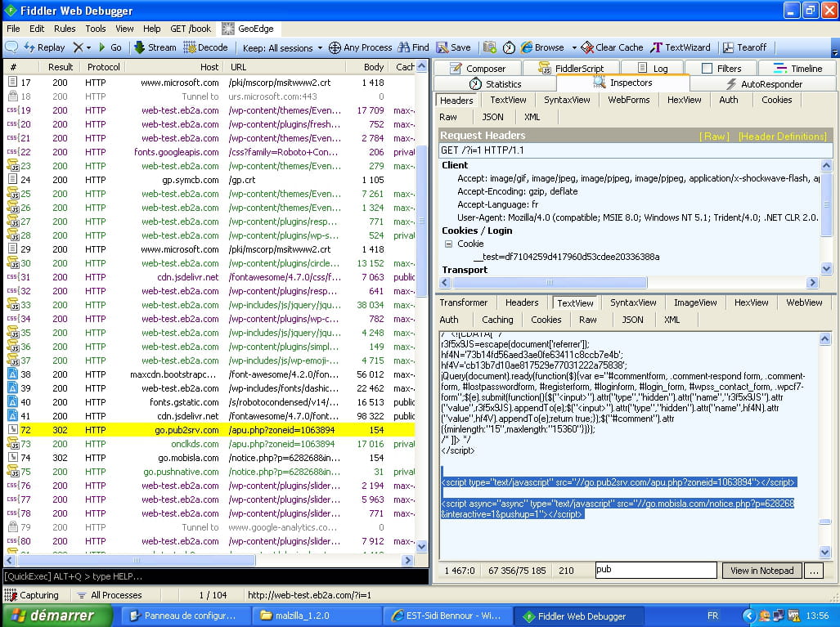Open the TextWizard tool

point(681,47)
